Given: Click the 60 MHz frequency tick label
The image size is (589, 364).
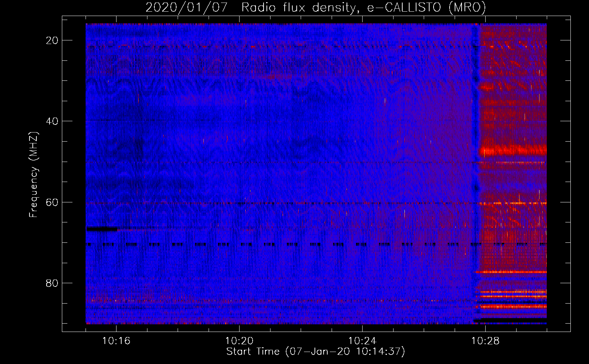Looking at the screenshot, I should pos(52,202).
